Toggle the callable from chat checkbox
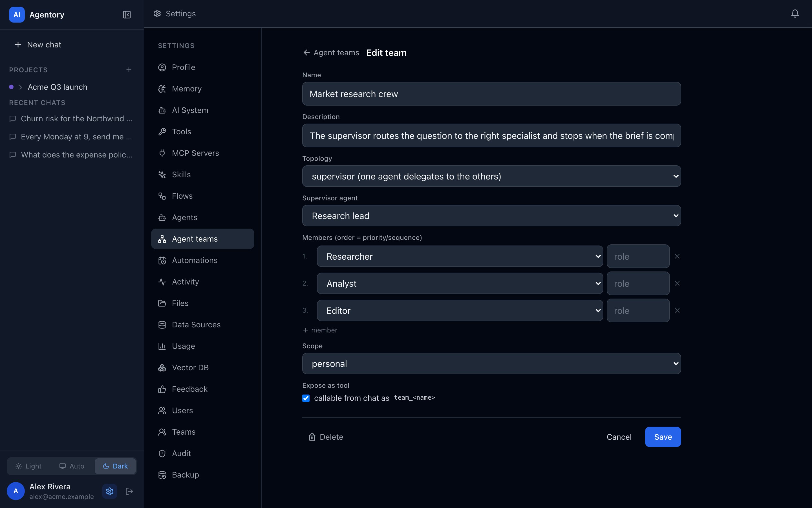 click(x=306, y=398)
